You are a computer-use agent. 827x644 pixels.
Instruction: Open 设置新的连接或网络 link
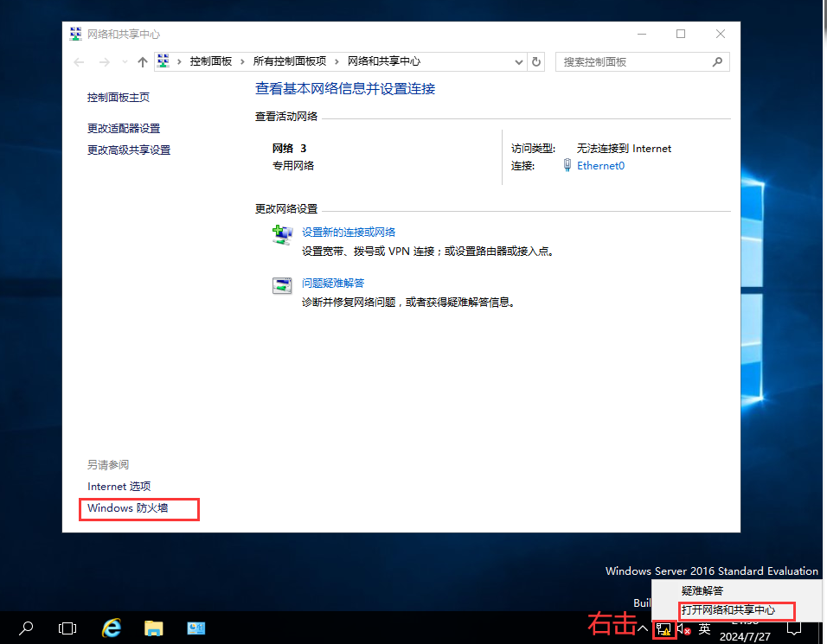[x=349, y=233]
